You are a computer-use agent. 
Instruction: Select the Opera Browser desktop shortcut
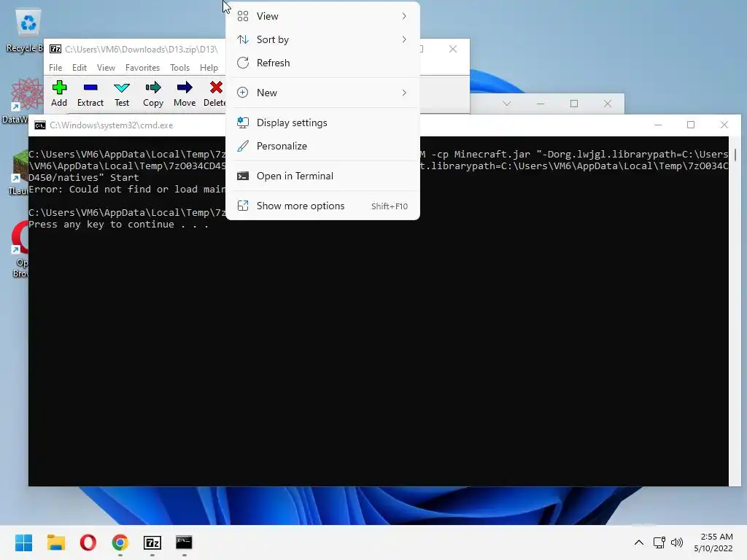(20, 237)
